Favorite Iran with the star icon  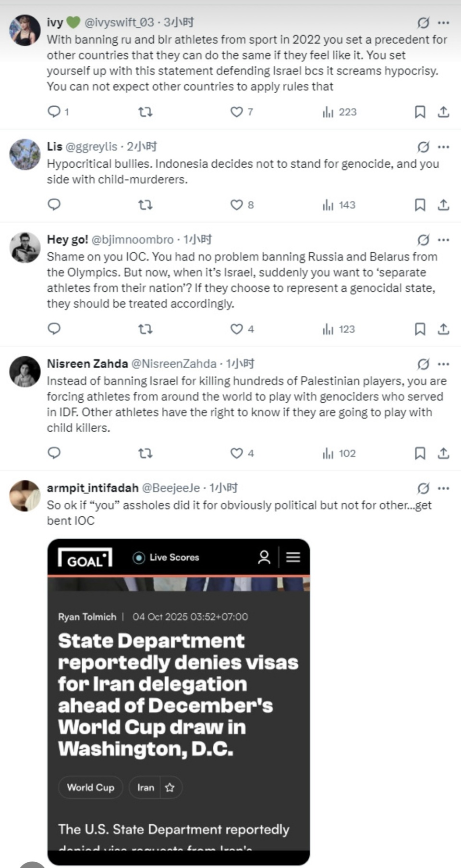pos(170,787)
